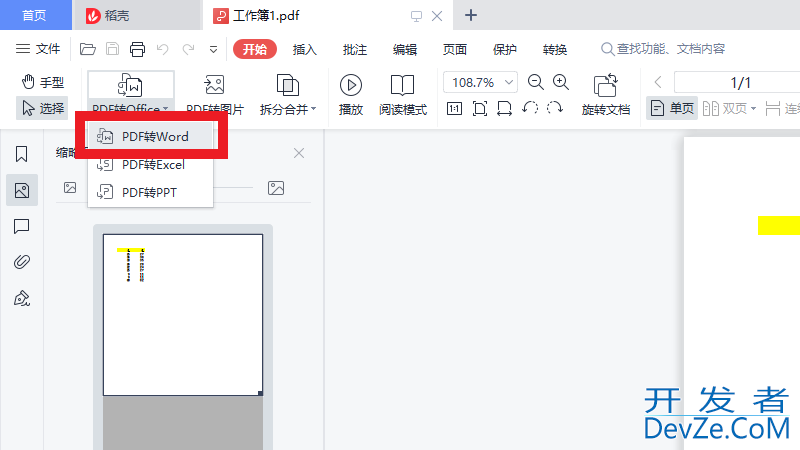This screenshot has height=450, width=800.
Task: Go to previous page arrow
Action: (658, 82)
